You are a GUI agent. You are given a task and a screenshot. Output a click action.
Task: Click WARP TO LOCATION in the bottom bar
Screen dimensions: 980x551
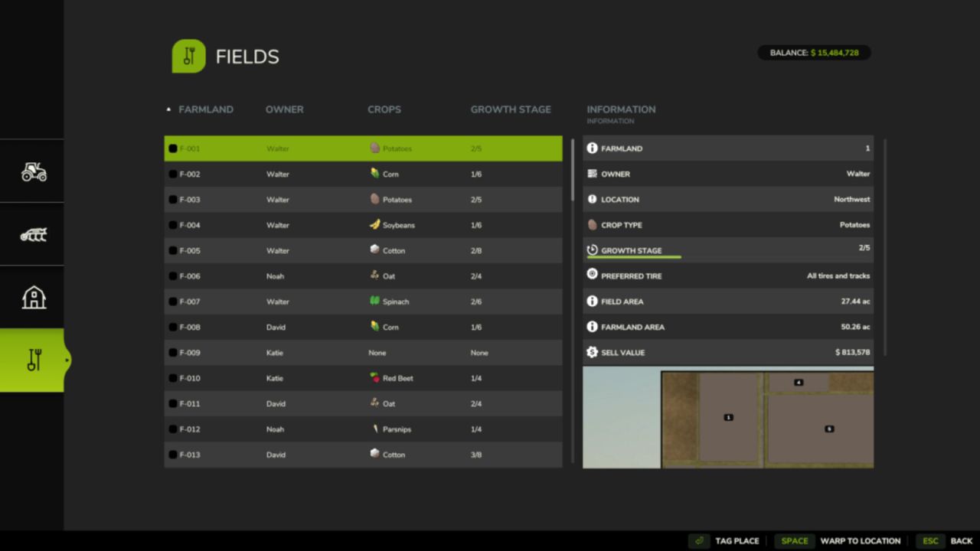[860, 540]
